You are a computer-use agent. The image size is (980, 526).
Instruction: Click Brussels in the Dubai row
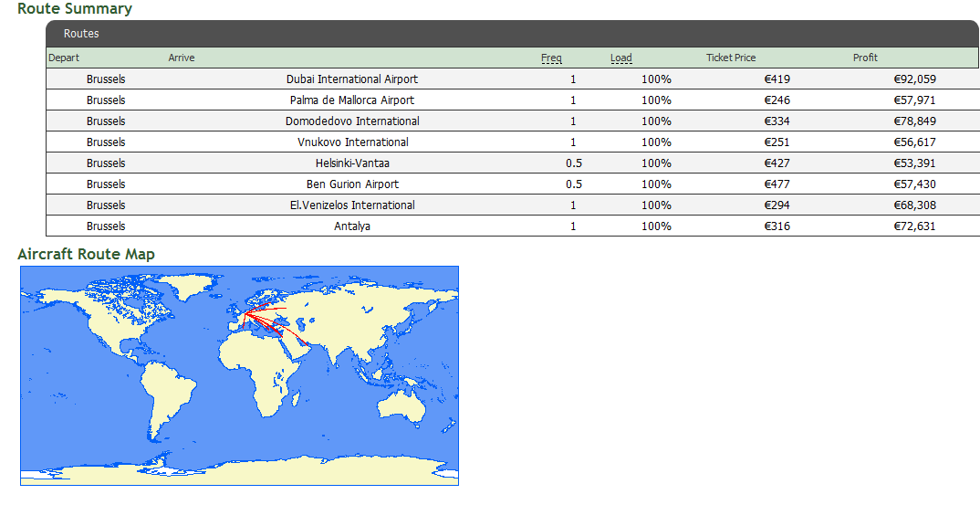pyautogui.click(x=106, y=79)
